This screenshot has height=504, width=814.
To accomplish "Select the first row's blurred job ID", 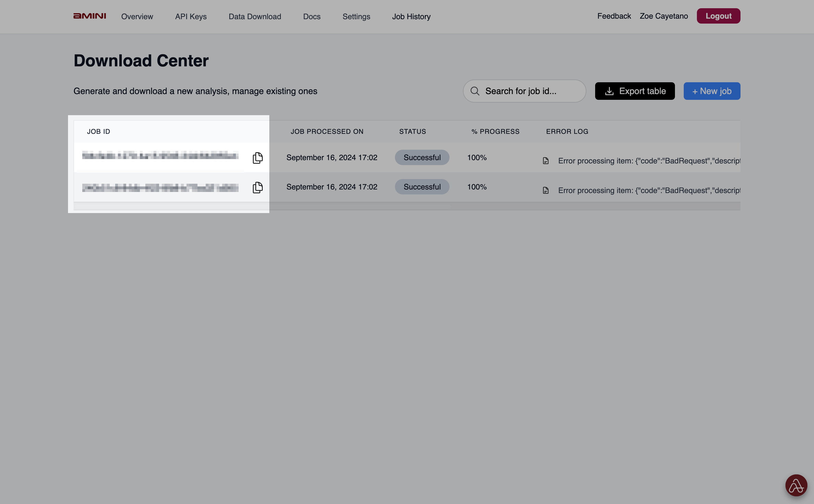I will pyautogui.click(x=160, y=155).
